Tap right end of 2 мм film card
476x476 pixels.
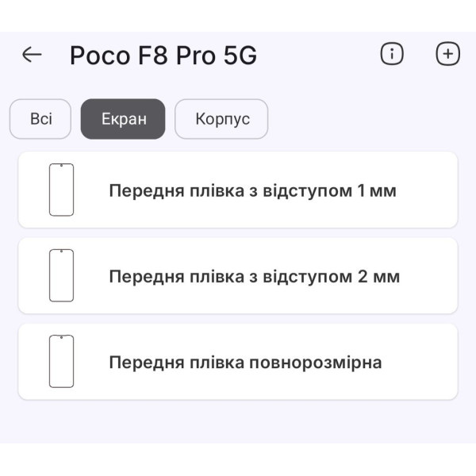tap(432, 276)
